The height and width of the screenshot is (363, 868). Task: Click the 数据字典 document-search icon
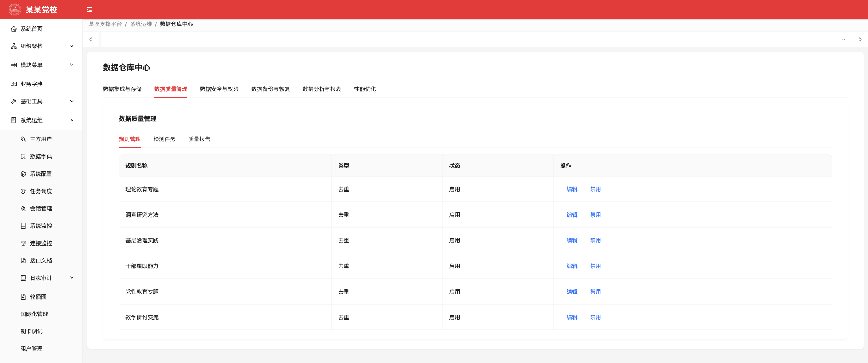tap(23, 156)
